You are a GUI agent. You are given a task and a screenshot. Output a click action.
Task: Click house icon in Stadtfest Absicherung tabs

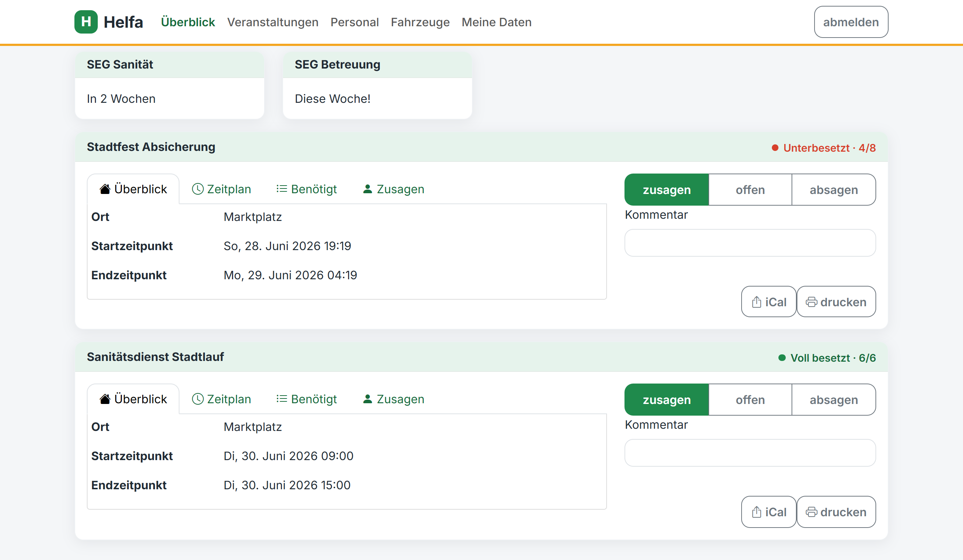105,189
